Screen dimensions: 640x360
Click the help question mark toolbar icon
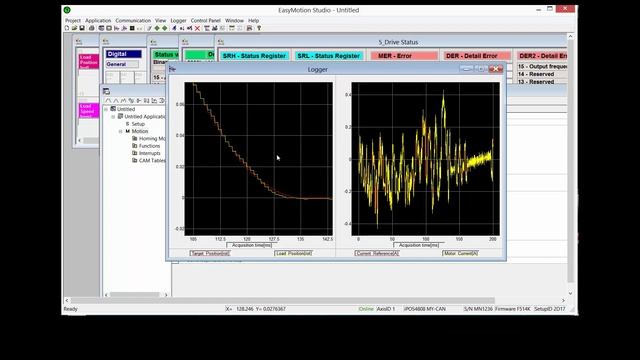point(259,28)
